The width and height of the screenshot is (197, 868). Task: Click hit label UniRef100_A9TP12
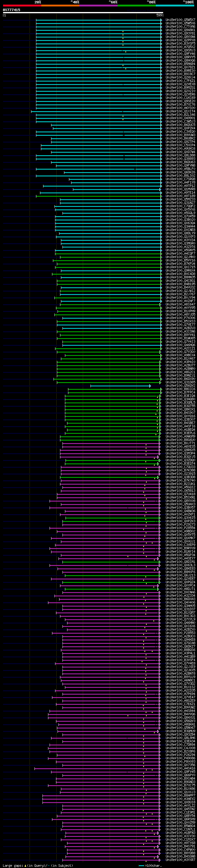pos(180,186)
